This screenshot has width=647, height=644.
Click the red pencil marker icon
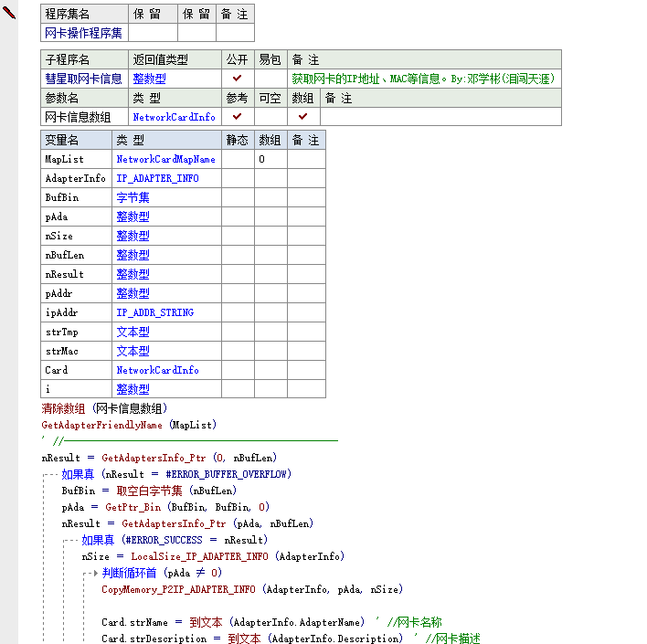(x=10, y=13)
